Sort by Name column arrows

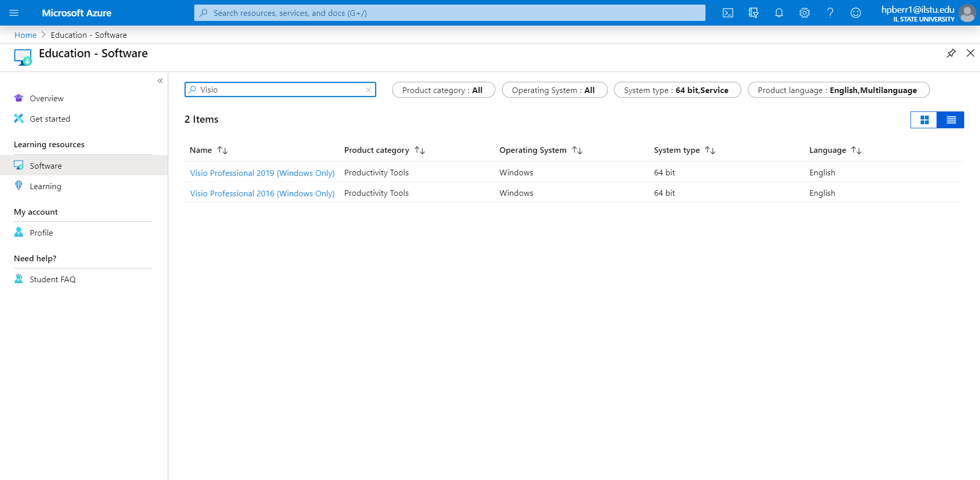tap(222, 150)
